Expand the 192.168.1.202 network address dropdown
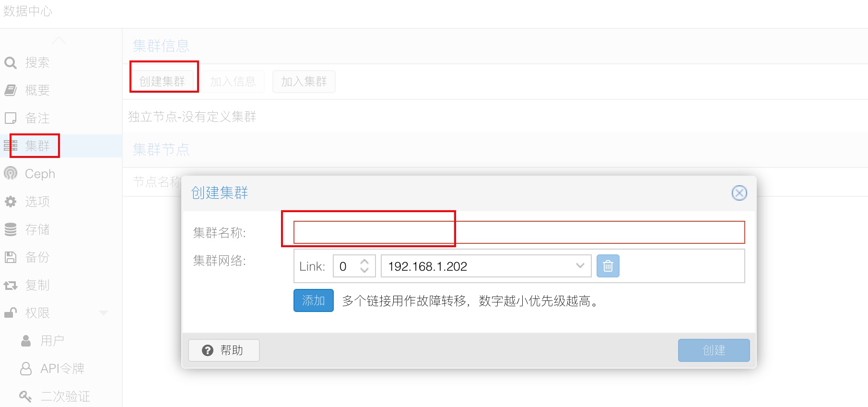 (x=580, y=266)
